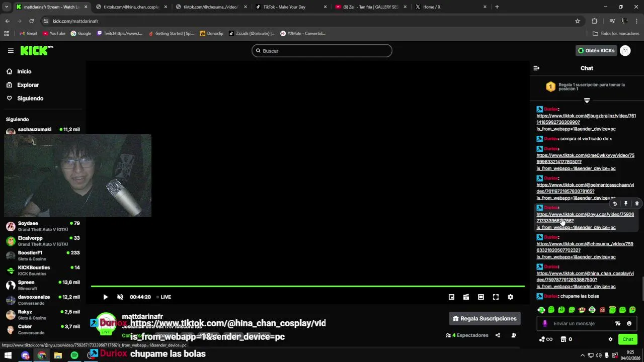
Task: Focus the Buscar search field
Action: click(x=321, y=51)
